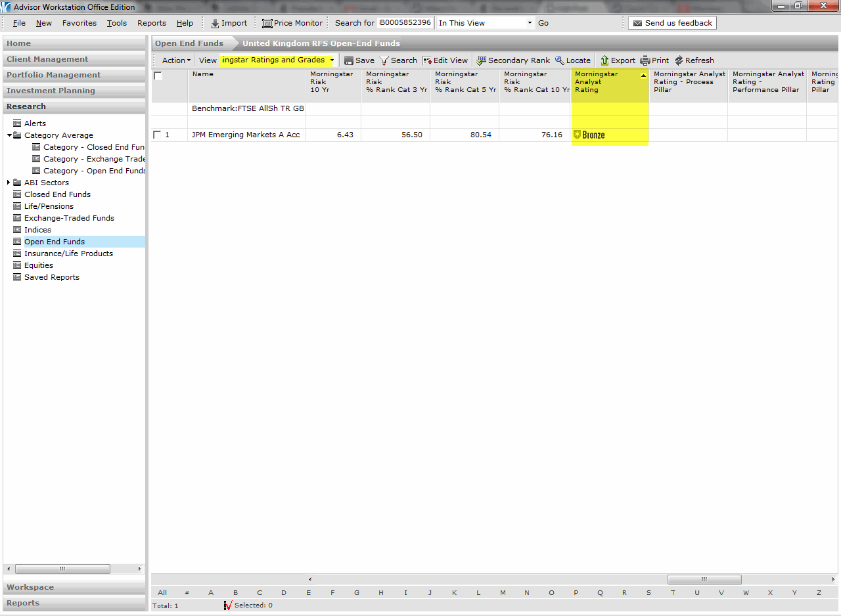Toggle the select-all header checkbox
Screen dimensions: 841x616
tap(158, 76)
